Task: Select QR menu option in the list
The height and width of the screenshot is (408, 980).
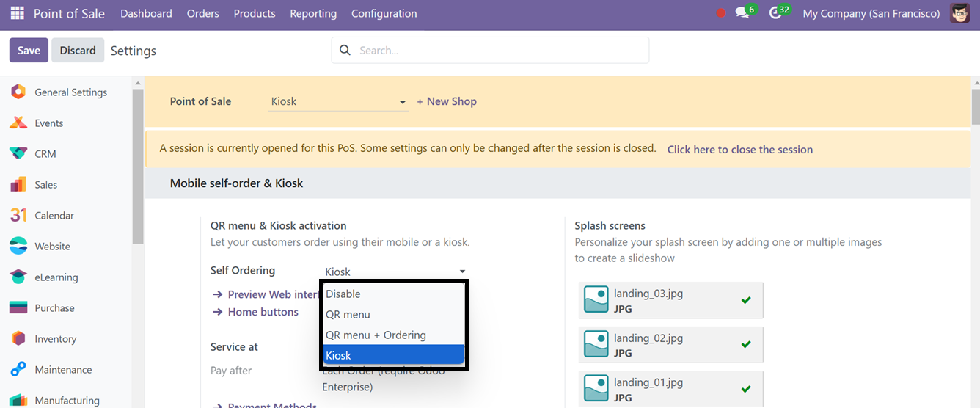Action: [393, 314]
